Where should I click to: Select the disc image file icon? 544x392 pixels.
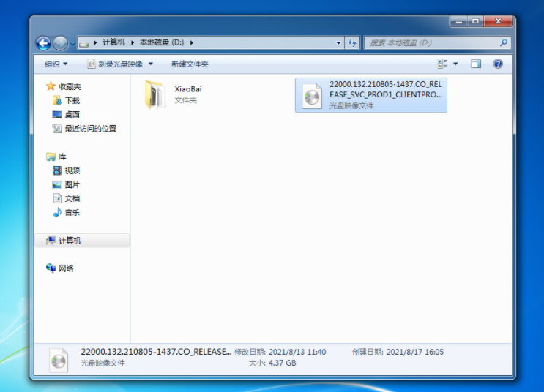tap(312, 96)
